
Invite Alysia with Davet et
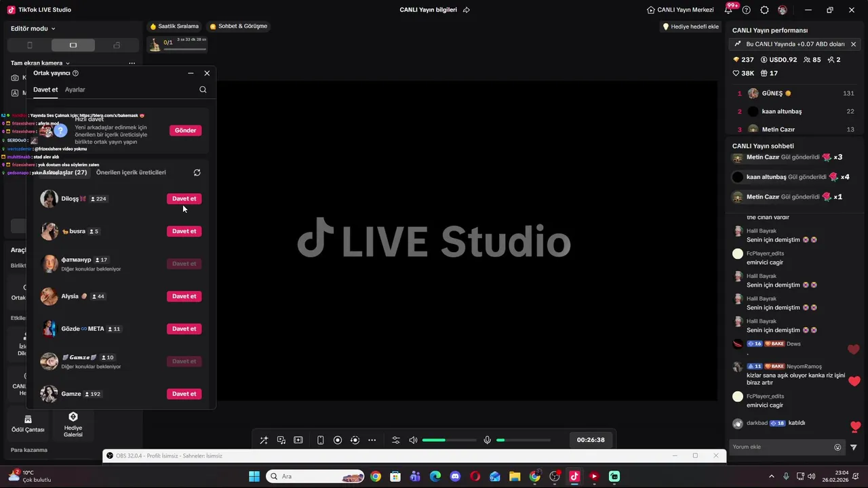(184, 296)
